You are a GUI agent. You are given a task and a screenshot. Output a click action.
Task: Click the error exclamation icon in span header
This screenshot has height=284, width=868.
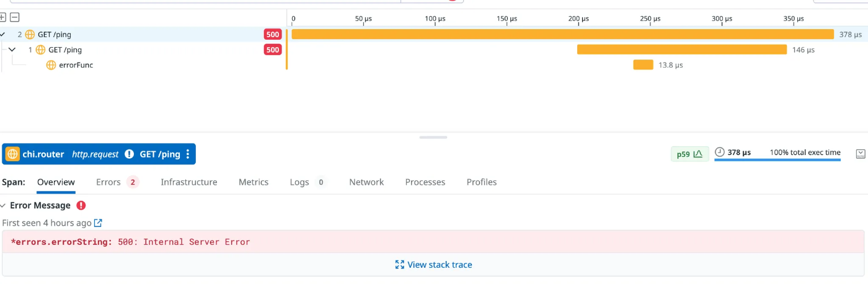point(129,154)
